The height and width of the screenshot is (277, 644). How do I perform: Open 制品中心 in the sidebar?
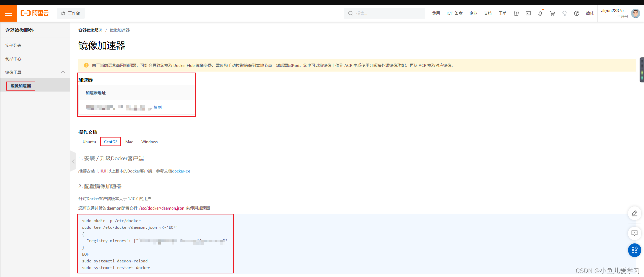13,59
